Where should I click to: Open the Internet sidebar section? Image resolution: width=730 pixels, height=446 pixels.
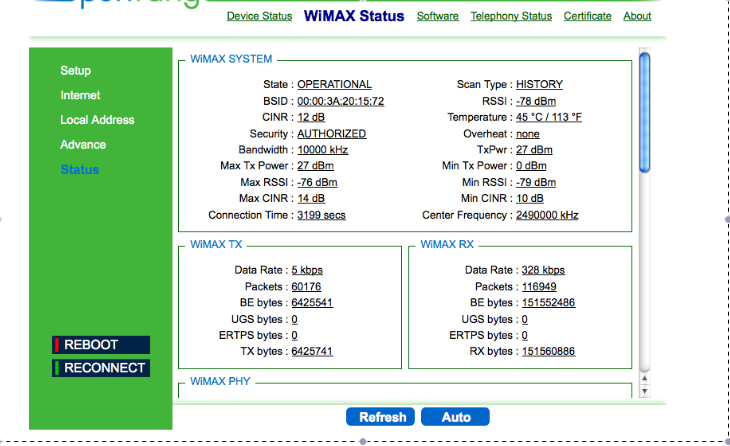click(80, 95)
